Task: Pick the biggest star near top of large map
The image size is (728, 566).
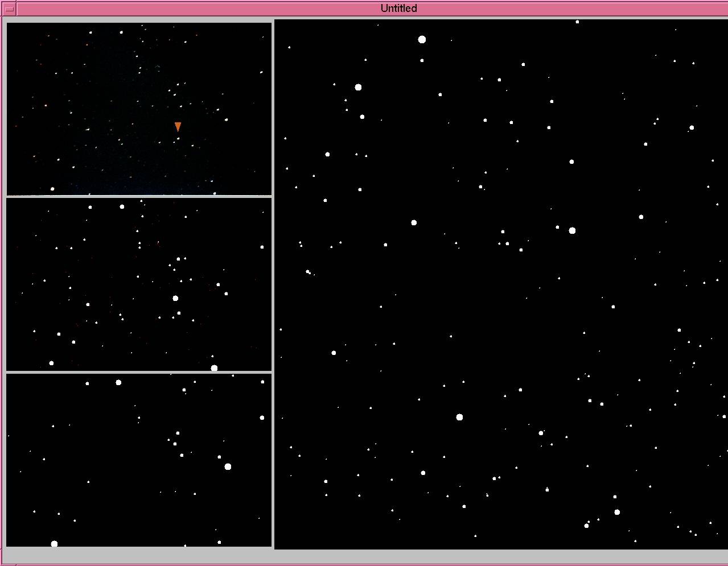Action: tap(422, 39)
